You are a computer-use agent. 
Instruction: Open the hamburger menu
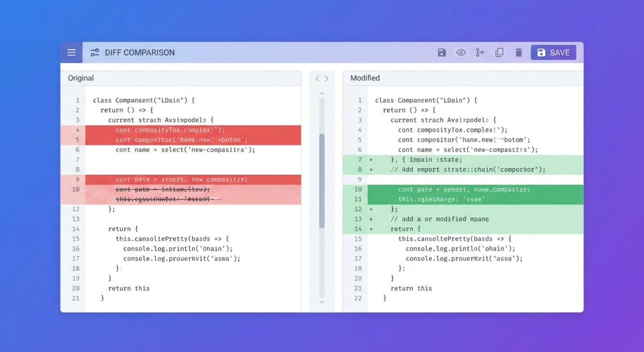(71, 52)
